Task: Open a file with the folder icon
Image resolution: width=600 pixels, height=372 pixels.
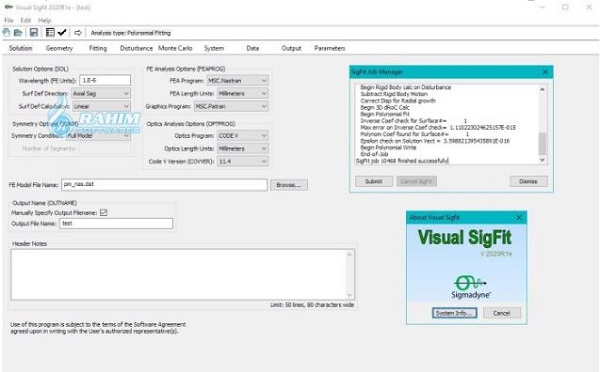Action: [18, 33]
